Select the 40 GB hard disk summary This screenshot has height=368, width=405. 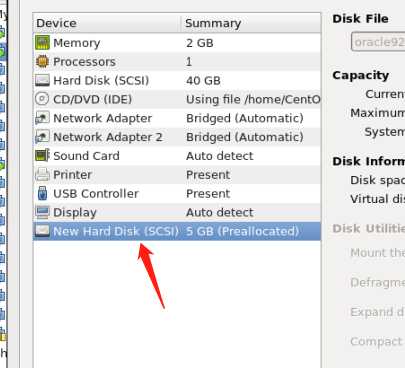[x=203, y=81]
